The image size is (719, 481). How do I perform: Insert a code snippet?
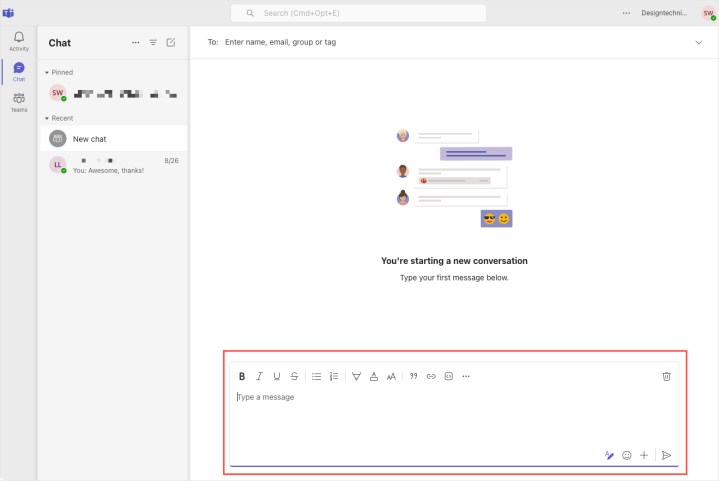[448, 376]
